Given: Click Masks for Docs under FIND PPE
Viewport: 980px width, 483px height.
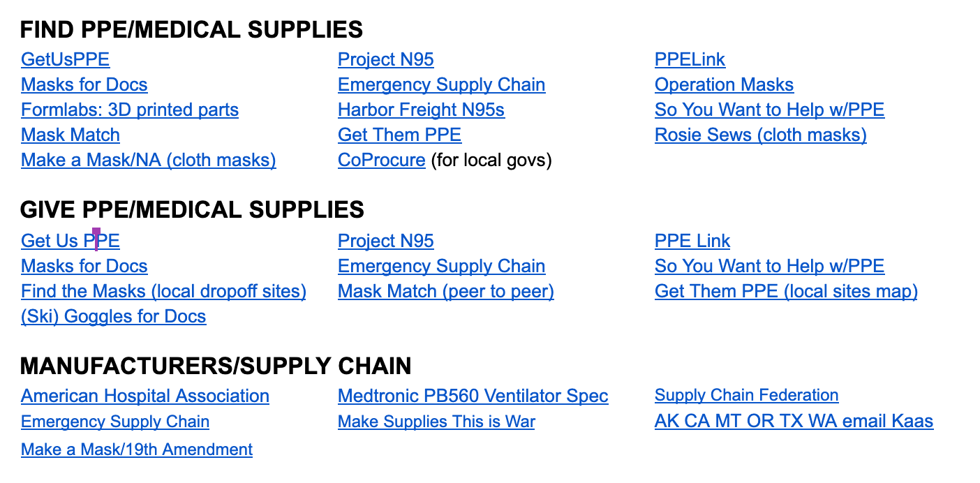Looking at the screenshot, I should 84,84.
